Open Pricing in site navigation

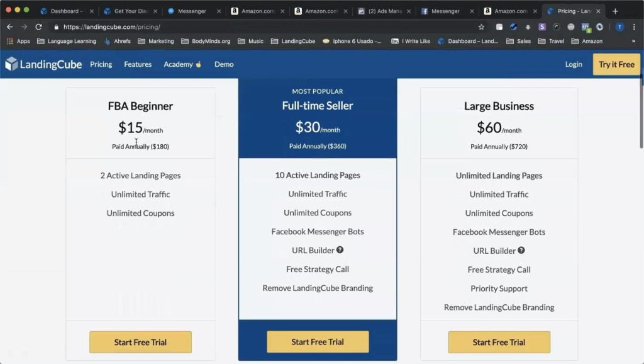(x=101, y=64)
